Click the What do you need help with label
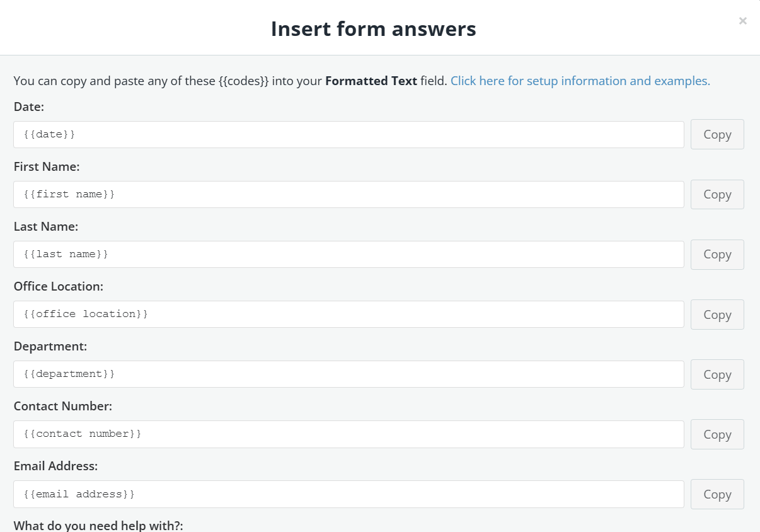The height and width of the screenshot is (532, 760). (99, 524)
